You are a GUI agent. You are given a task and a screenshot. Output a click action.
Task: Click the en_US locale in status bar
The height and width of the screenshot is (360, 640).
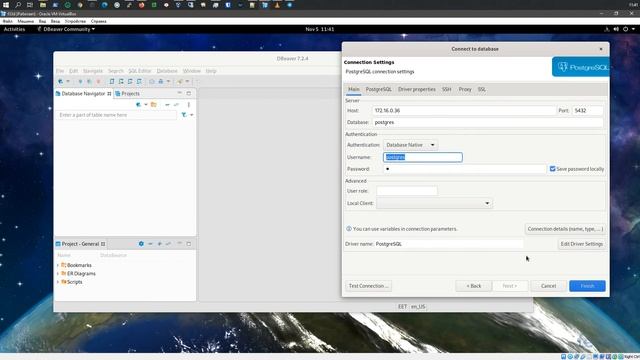(x=418, y=307)
